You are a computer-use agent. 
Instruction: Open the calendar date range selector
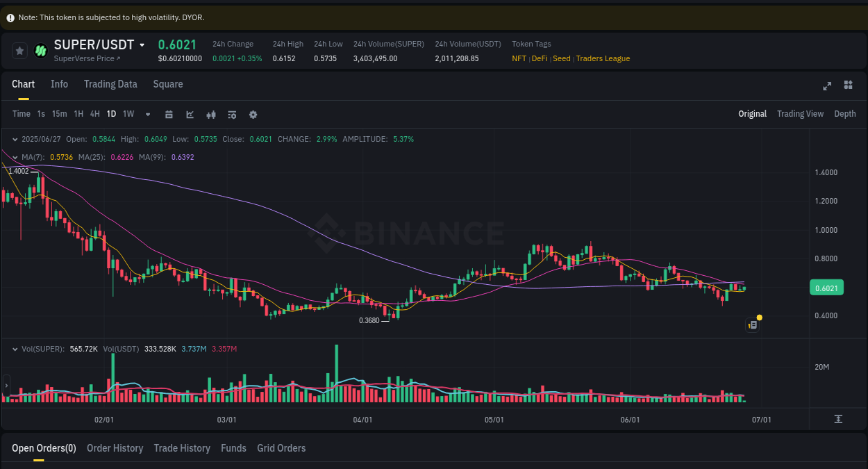[x=169, y=114]
